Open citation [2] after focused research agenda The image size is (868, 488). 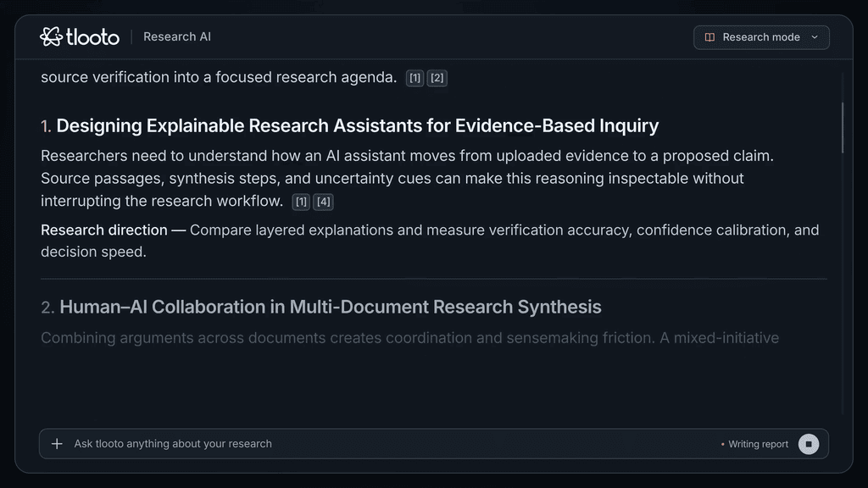(x=437, y=78)
